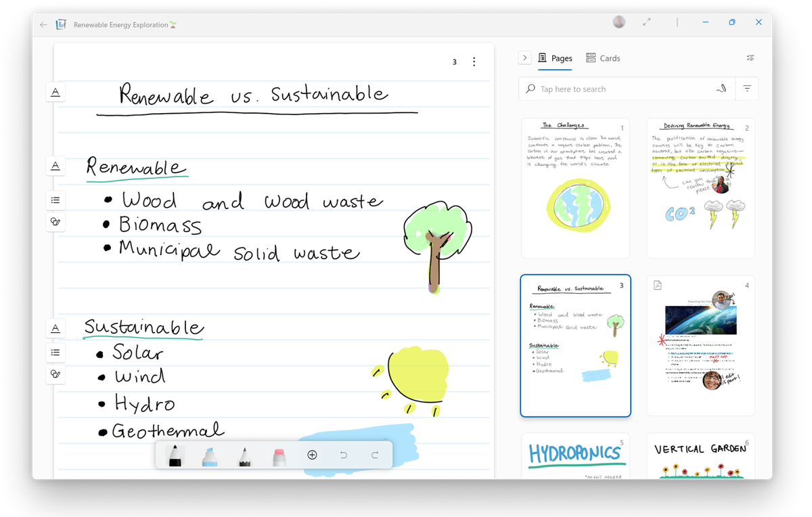Collapse the Pages side panel chevron
Image resolution: width=812 pixels, height=517 pixels.
click(524, 58)
